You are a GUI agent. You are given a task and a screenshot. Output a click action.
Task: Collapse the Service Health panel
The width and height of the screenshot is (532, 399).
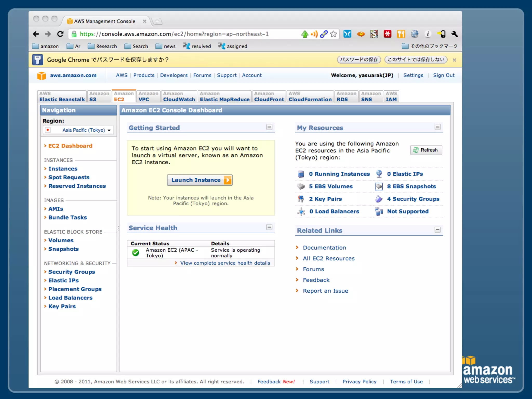pyautogui.click(x=269, y=227)
